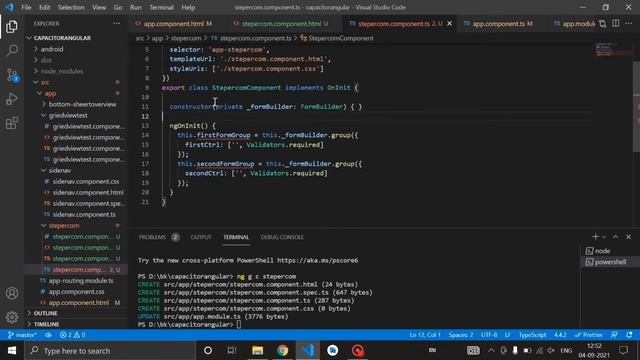Open notifications bell in status bar
The width and height of the screenshot is (640, 360).
[x=629, y=335]
